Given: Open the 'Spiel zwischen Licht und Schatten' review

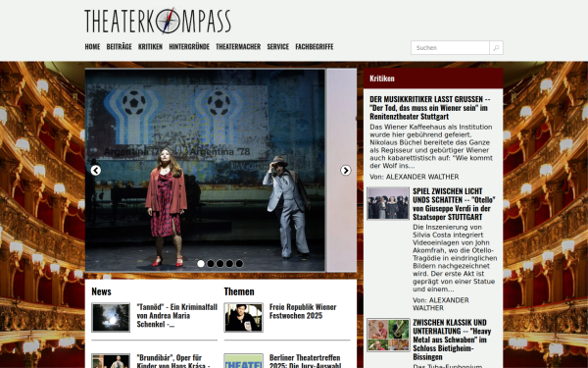Looking at the screenshot, I should click(454, 204).
